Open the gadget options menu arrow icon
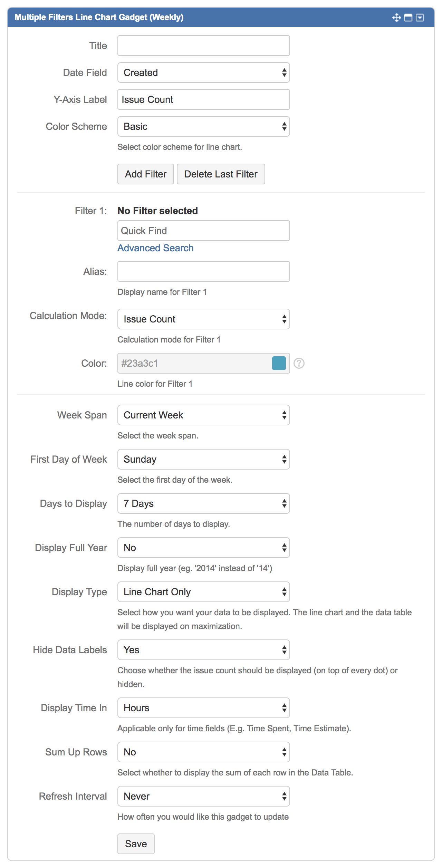 tap(420, 18)
